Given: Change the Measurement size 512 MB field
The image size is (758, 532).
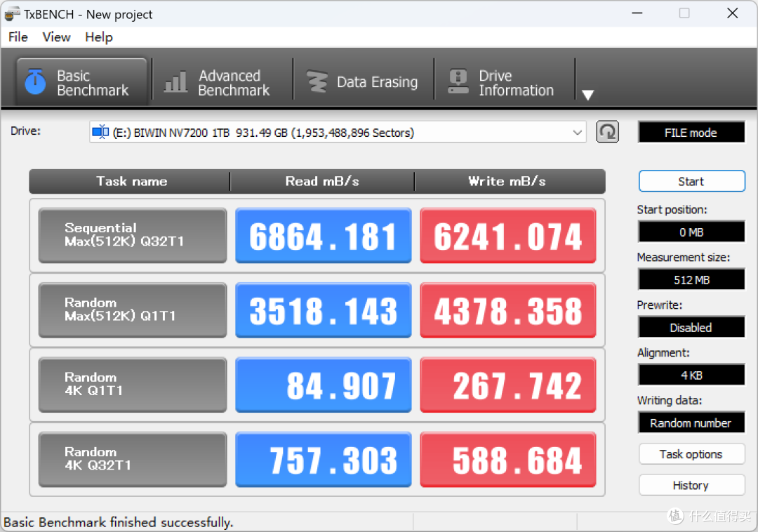Looking at the screenshot, I should 691,280.
